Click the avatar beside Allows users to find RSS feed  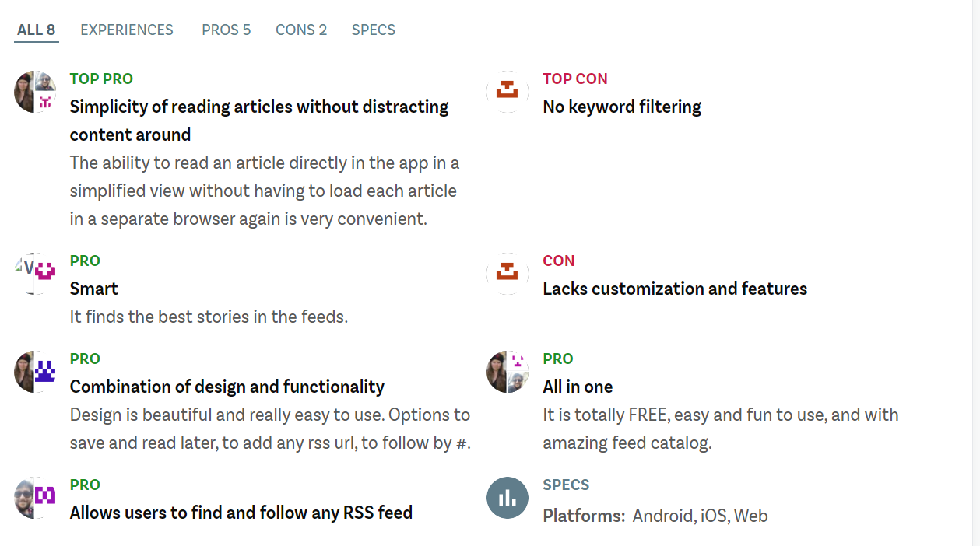pyautogui.click(x=35, y=498)
